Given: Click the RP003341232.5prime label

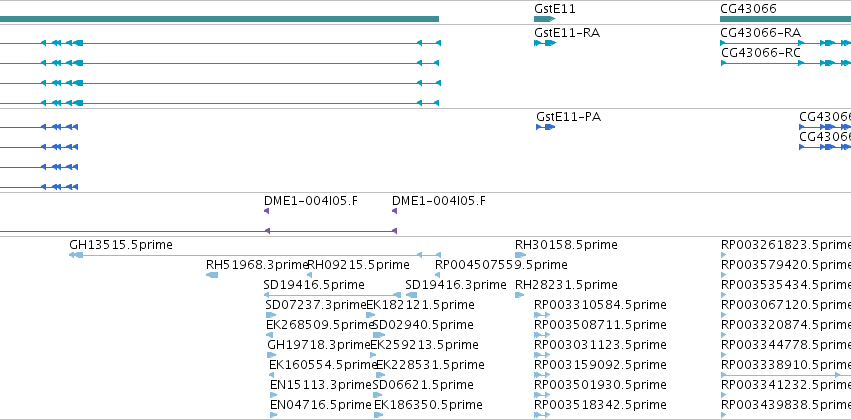Looking at the screenshot, I should point(785,385).
